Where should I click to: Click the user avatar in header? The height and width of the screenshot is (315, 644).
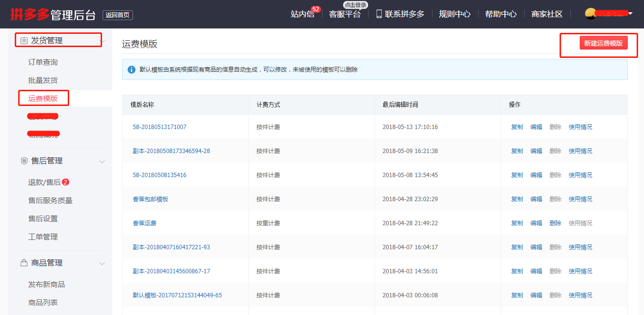[x=590, y=14]
